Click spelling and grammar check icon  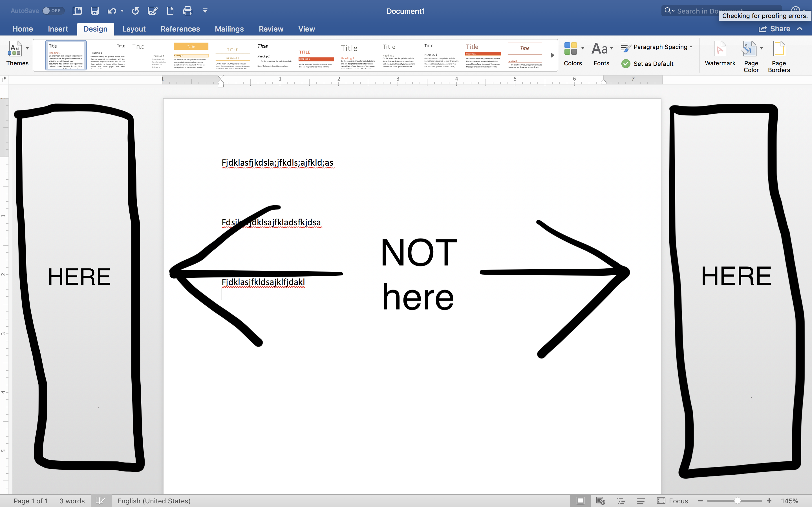pyautogui.click(x=100, y=501)
